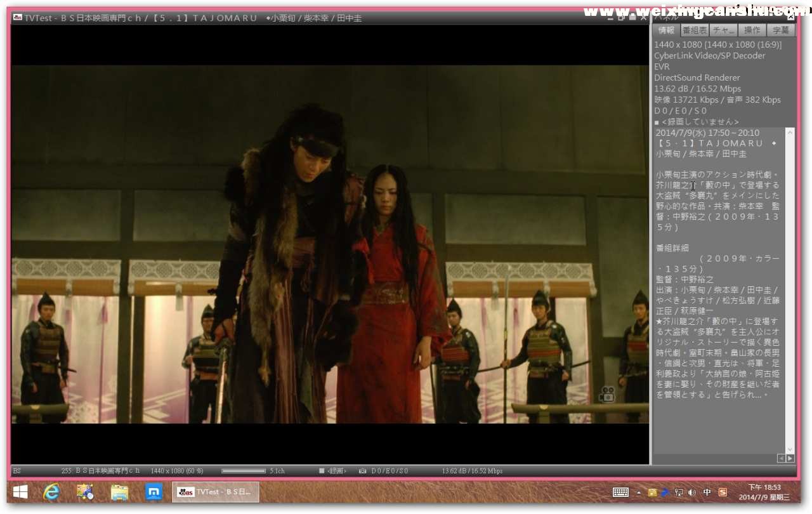
Task: Open the TVTest window icon menu
Action: coord(17,18)
